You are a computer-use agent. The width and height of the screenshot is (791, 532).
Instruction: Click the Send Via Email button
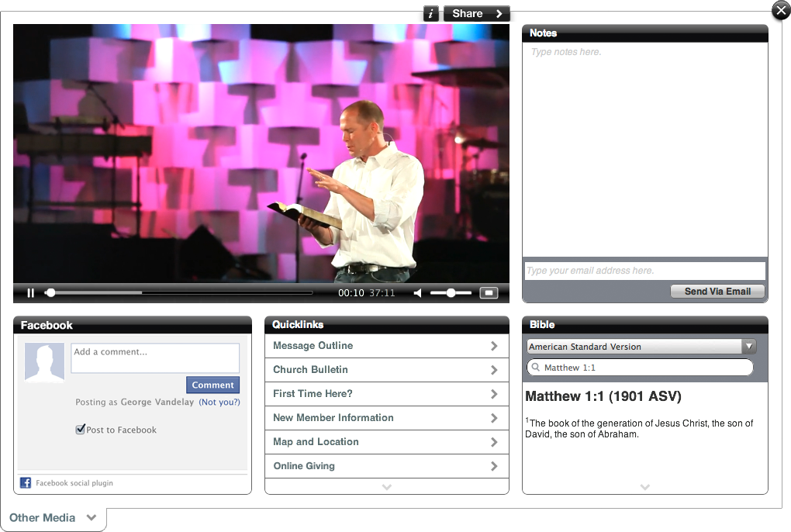tap(717, 292)
